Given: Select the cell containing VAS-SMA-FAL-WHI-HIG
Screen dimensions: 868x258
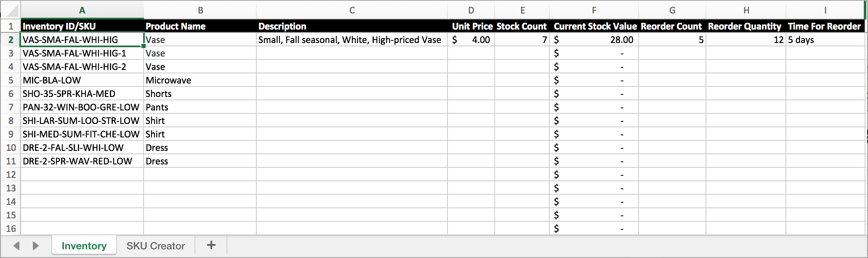Looking at the screenshot, I should click(82, 39).
